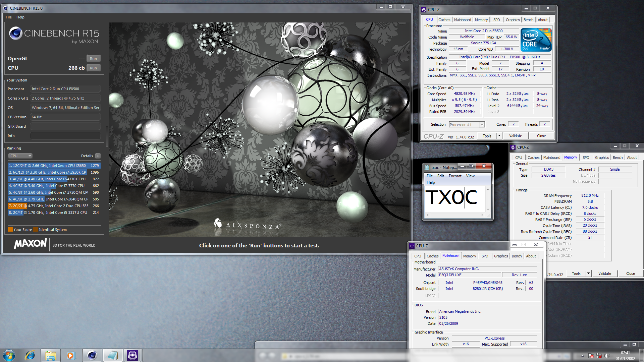Click title icon of CPU-Z memory Timings window

[513, 147]
